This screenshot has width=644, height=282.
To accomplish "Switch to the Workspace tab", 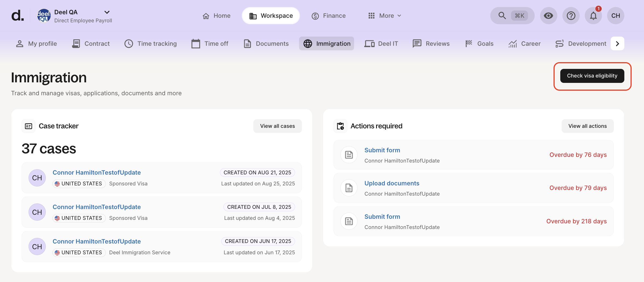I will [x=271, y=15].
